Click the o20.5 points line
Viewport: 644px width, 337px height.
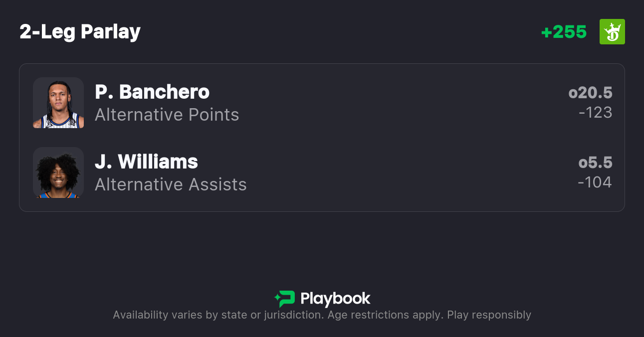tap(590, 93)
